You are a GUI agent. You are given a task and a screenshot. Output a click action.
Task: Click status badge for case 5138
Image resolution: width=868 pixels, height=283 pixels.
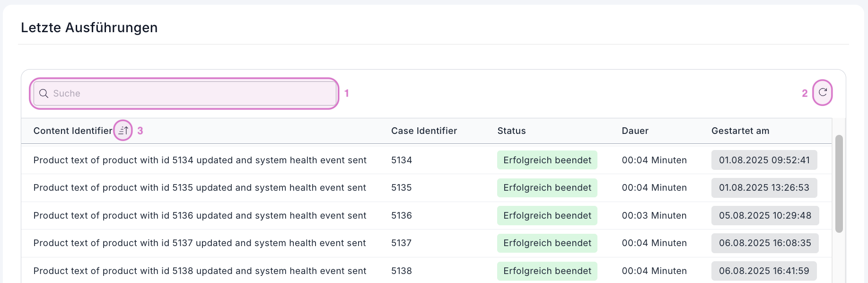coord(547,271)
